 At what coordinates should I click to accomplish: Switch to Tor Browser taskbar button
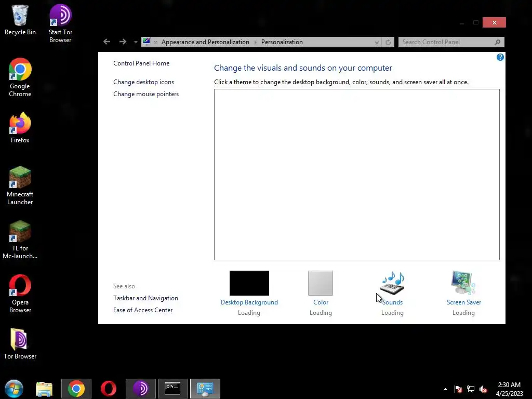point(141,389)
